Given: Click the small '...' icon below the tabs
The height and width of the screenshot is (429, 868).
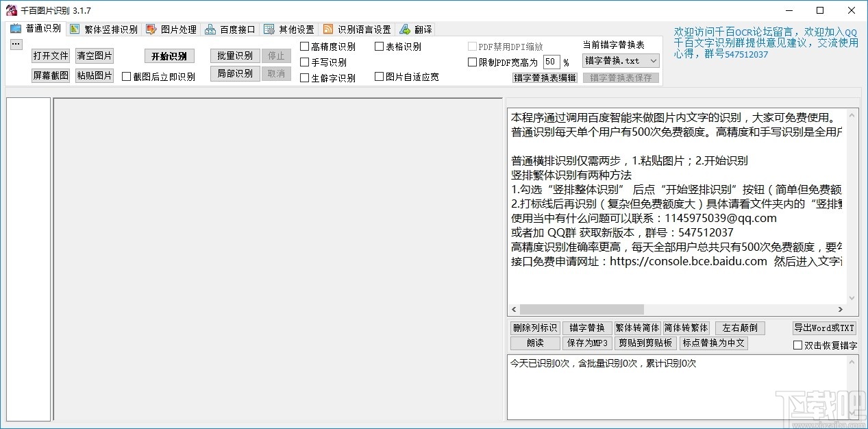Looking at the screenshot, I should 15,44.
